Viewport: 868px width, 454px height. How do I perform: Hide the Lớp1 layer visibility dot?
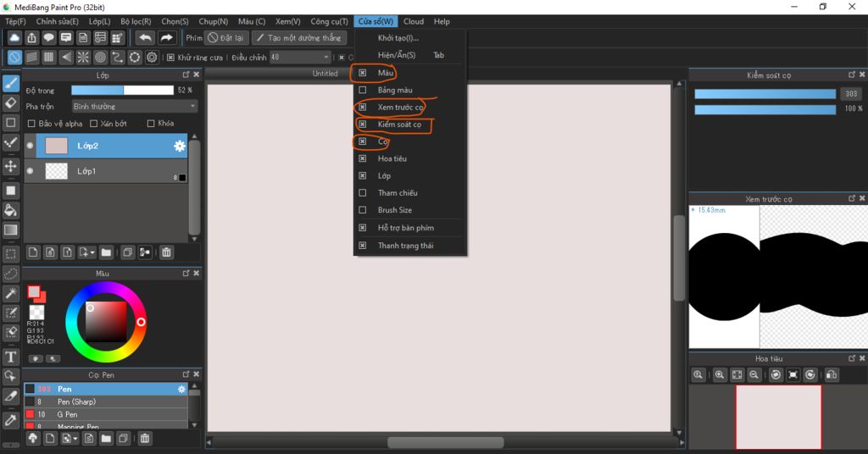30,171
